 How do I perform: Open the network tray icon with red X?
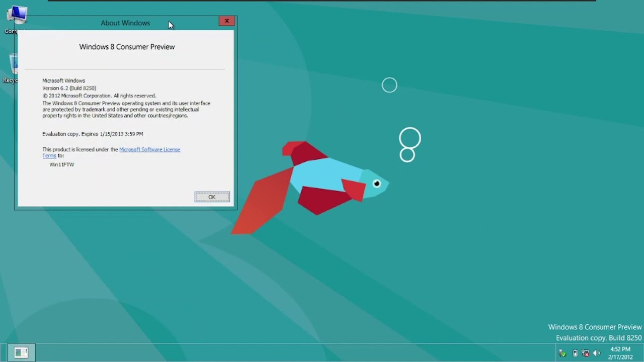(585, 353)
